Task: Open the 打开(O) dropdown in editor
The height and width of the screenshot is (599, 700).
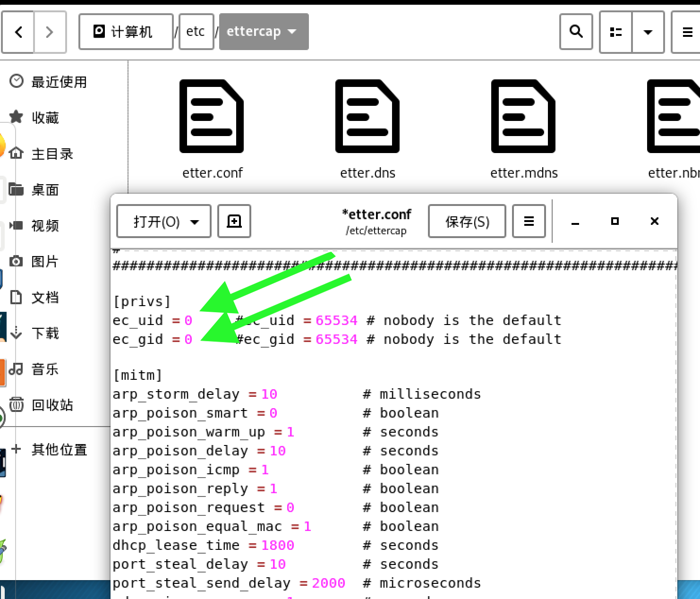Action: coord(163,221)
